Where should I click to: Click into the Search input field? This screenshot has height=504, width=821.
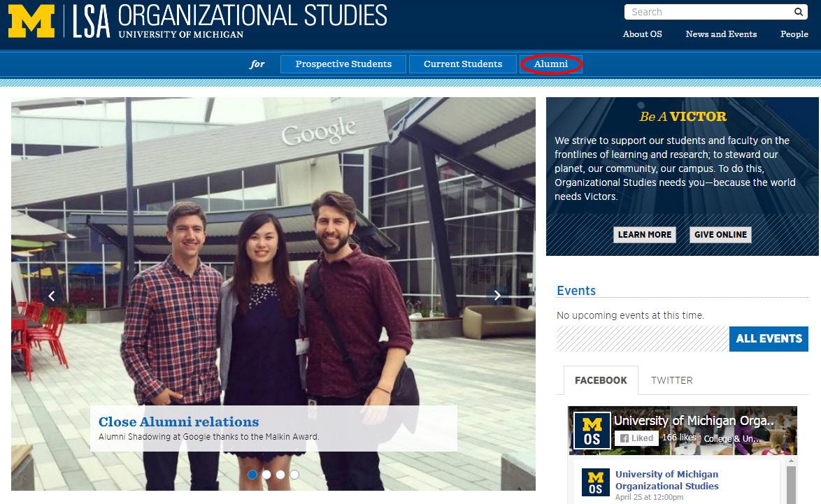click(x=710, y=11)
